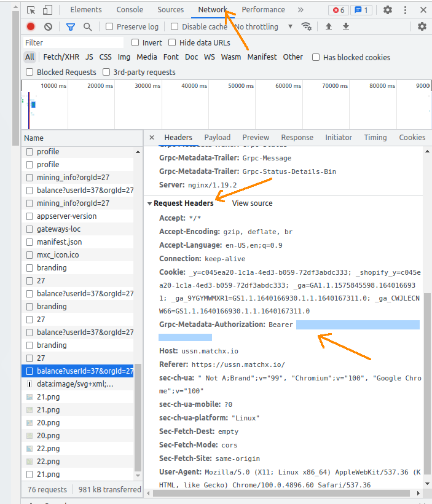Click the Filter text input
Image resolution: width=432 pixels, height=504 pixels.
coord(73,42)
